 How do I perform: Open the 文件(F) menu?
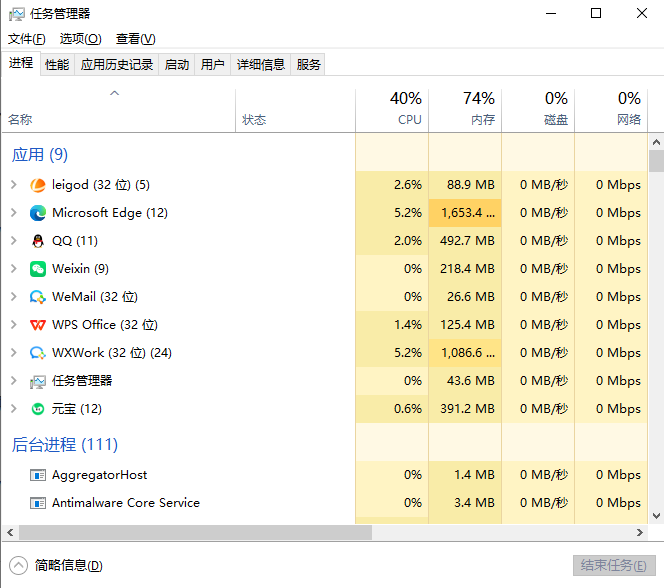point(27,39)
